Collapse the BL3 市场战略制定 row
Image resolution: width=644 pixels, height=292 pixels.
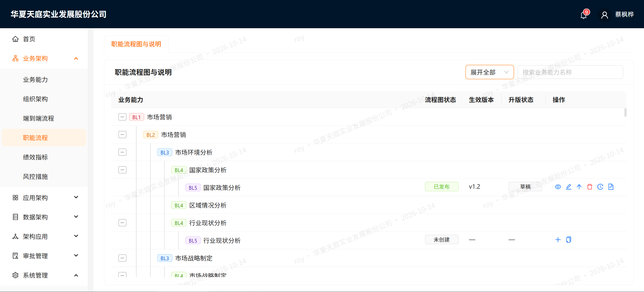pos(122,258)
